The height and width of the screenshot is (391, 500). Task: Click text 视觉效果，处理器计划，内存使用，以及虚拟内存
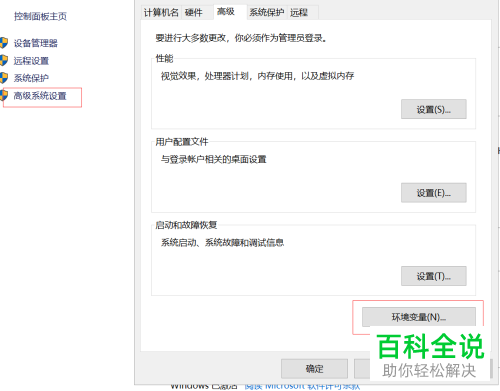tap(257, 76)
